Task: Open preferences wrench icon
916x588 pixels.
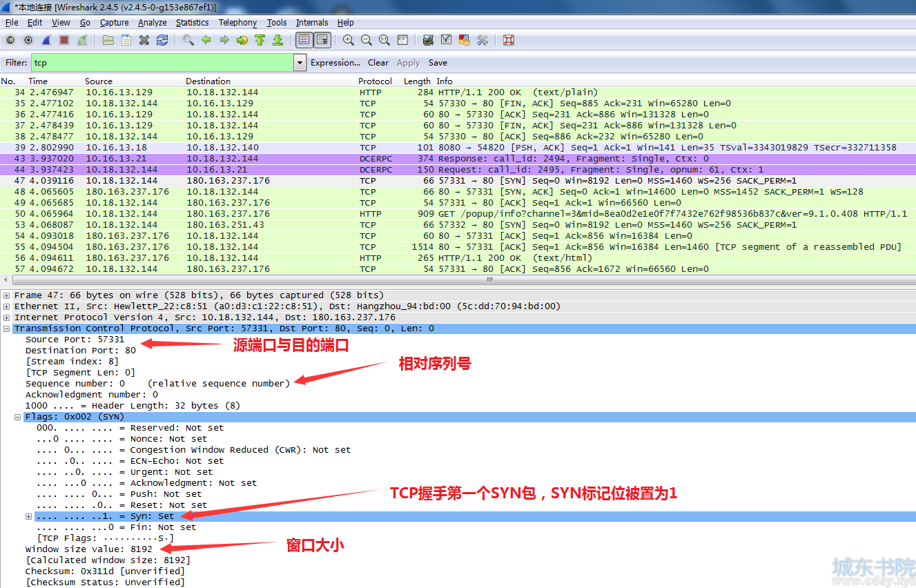Action: (x=482, y=40)
